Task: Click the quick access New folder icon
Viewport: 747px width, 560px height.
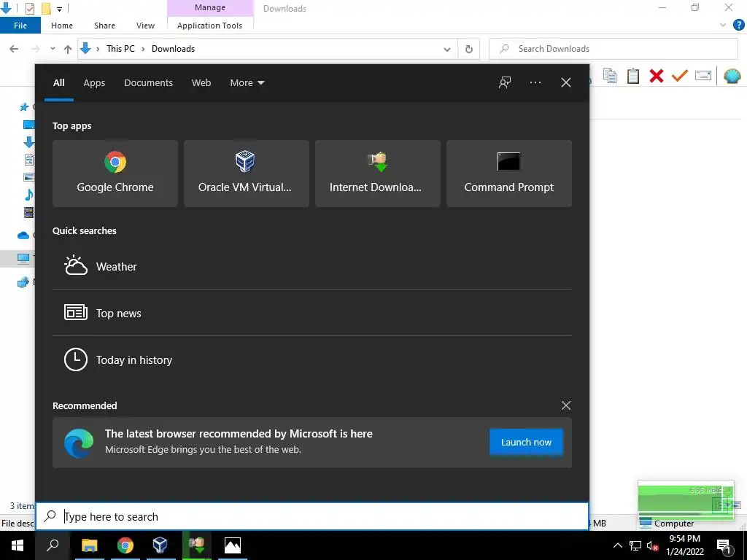Action: point(46,9)
